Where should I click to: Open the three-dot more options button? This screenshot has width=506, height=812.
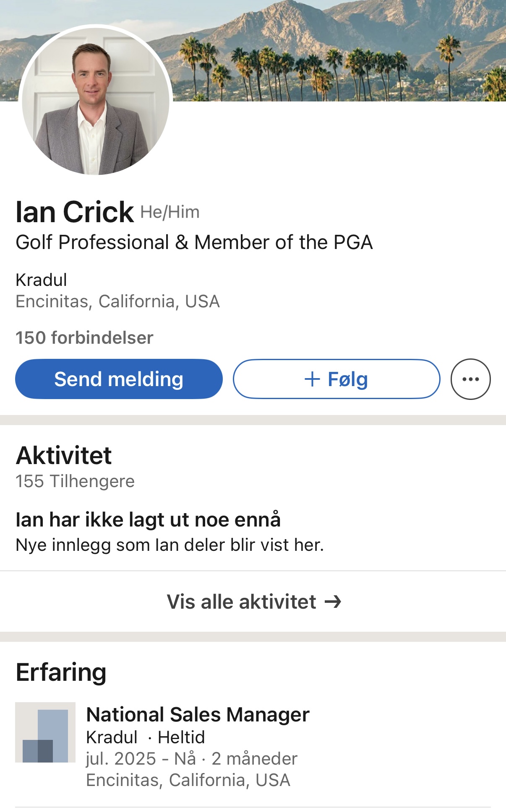(470, 379)
